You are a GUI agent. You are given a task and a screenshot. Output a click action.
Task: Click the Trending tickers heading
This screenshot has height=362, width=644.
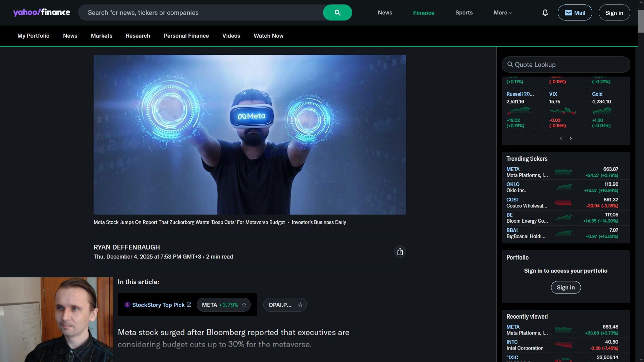[x=527, y=159]
